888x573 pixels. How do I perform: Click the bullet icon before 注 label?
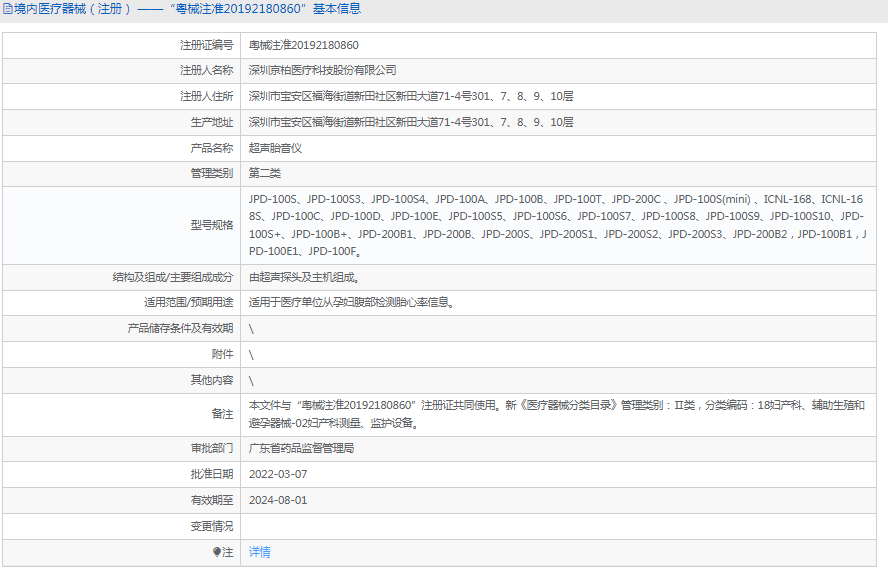pyautogui.click(x=216, y=552)
